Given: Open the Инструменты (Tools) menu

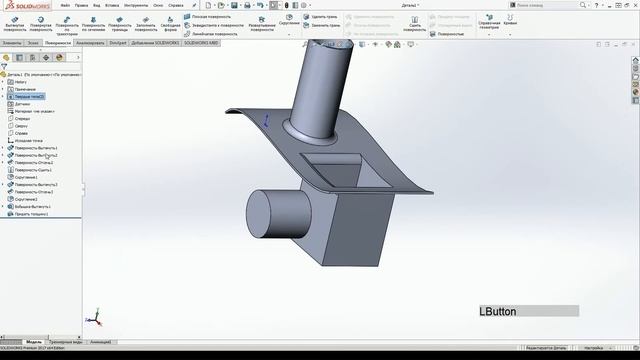Looking at the screenshot, I should coord(136,6).
